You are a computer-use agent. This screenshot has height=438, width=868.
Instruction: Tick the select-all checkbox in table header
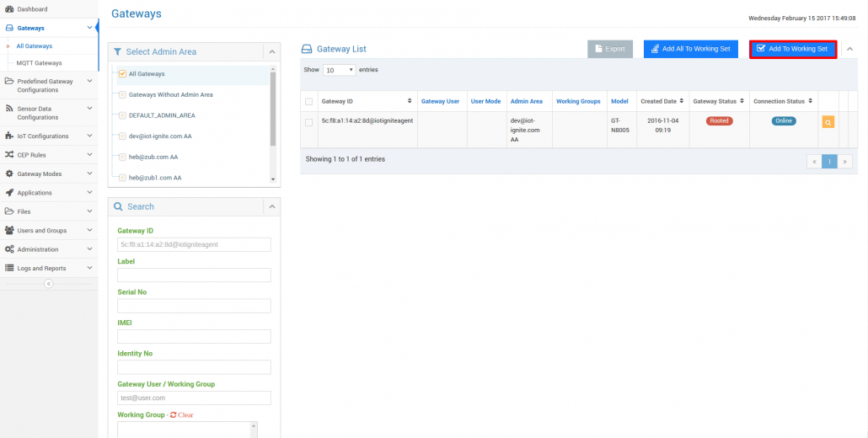pos(308,102)
